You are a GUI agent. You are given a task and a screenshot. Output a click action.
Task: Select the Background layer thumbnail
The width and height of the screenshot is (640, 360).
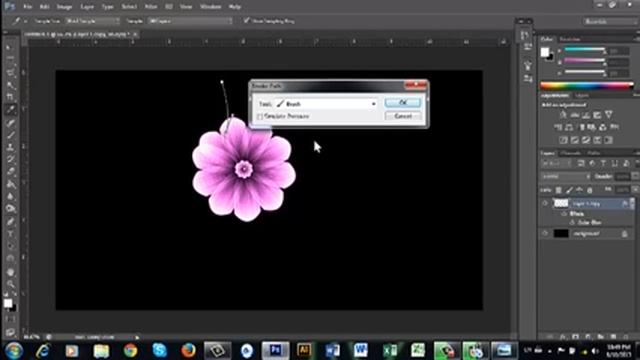(561, 233)
